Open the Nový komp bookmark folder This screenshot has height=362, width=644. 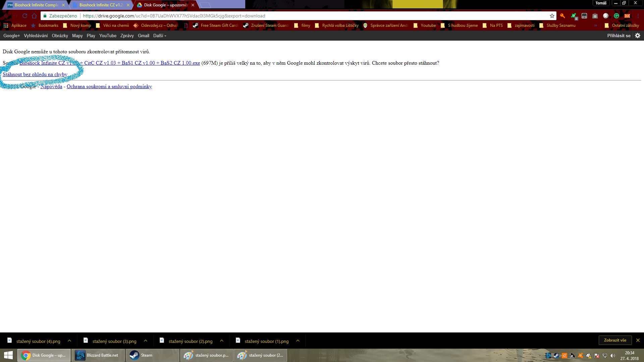[77, 25]
